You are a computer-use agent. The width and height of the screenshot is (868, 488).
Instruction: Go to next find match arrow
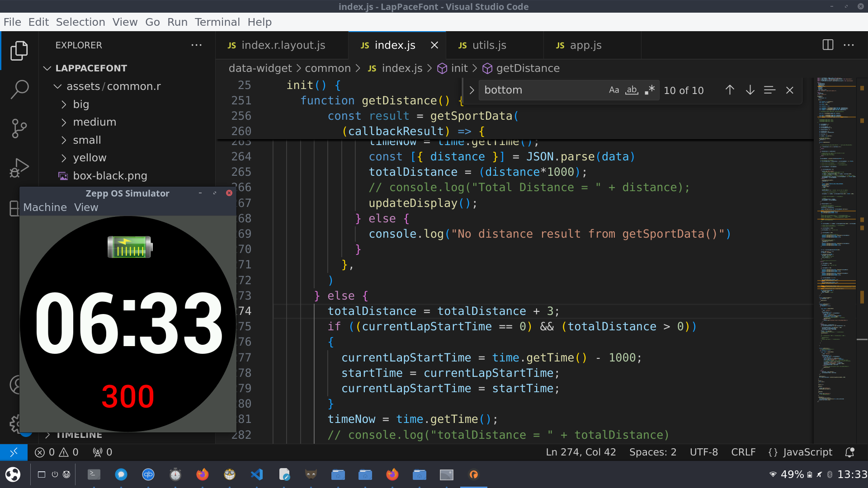coord(750,90)
